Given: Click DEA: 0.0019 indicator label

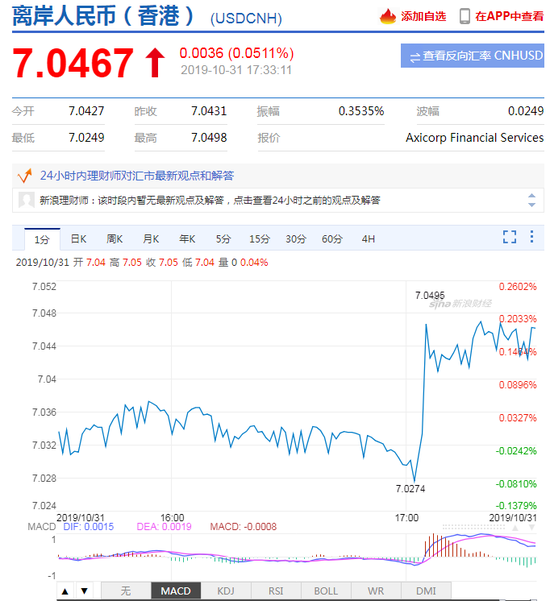Looking at the screenshot, I should point(164,527).
